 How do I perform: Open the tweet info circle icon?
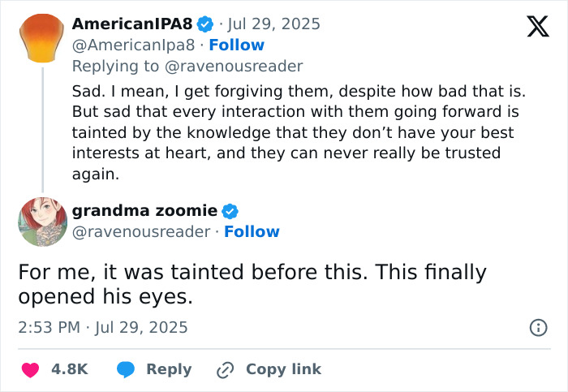(537, 328)
